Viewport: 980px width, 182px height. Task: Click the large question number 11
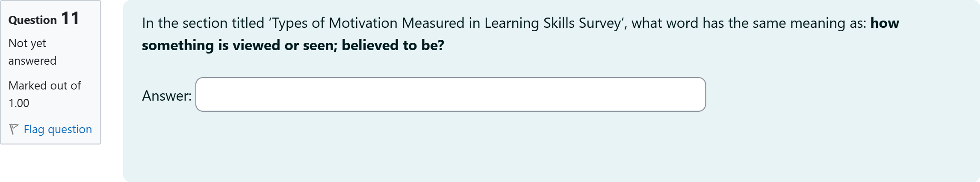(x=70, y=18)
